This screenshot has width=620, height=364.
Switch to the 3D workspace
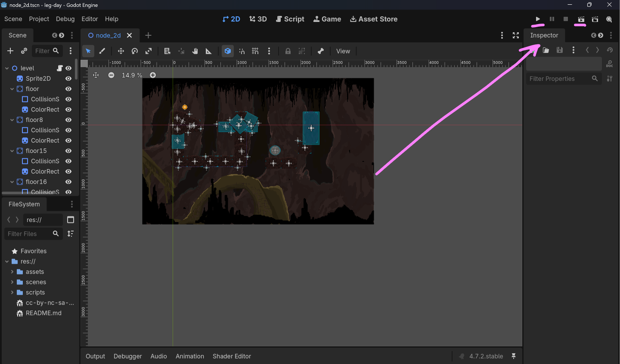point(258,19)
